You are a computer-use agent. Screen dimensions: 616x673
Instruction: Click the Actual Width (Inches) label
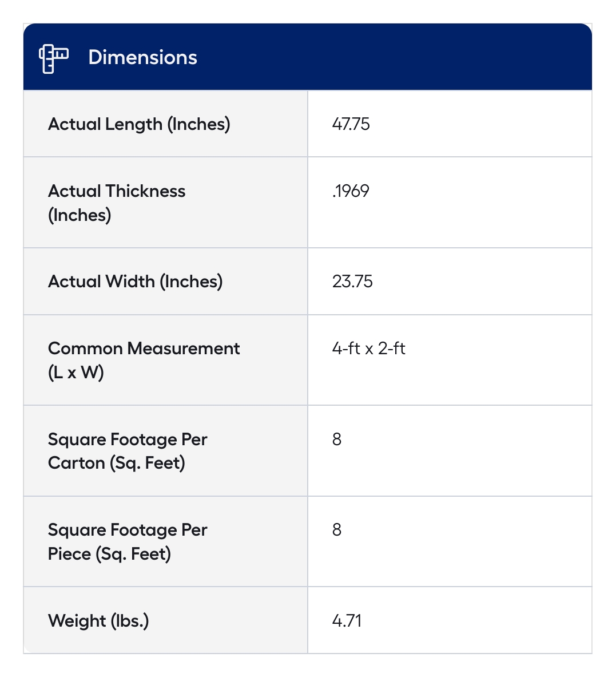(x=135, y=282)
